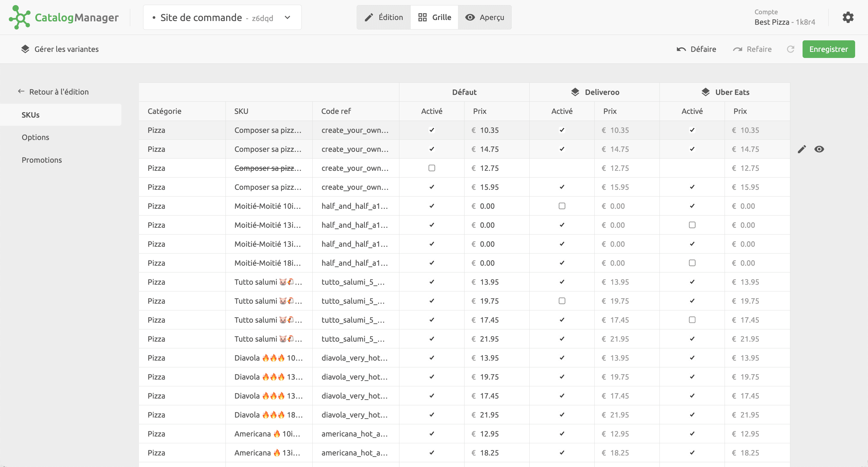Expand the z6dqd chevron selector
The image size is (868, 467).
pyautogui.click(x=288, y=17)
